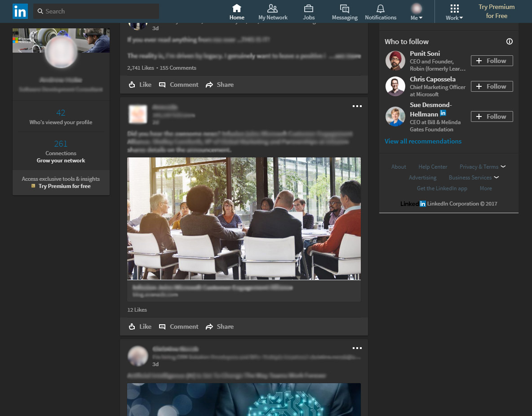Open the Messaging icon
Screen dimensions: 532x416
click(345, 9)
